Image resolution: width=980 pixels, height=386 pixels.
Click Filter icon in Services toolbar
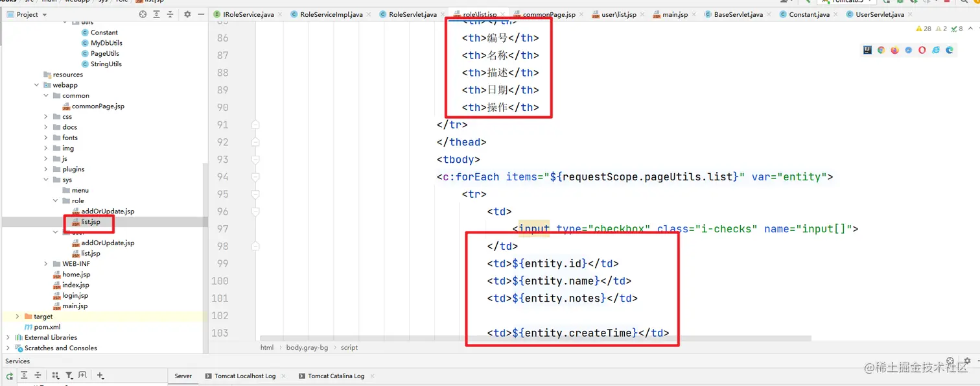[69, 376]
